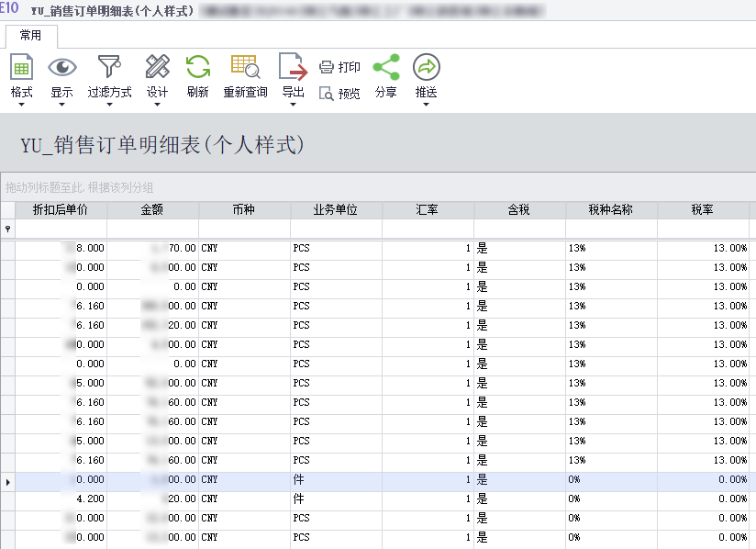The image size is (756, 549).
Task: Click the report title YU_销售订单明细表(个人样式)
Action: 162,145
